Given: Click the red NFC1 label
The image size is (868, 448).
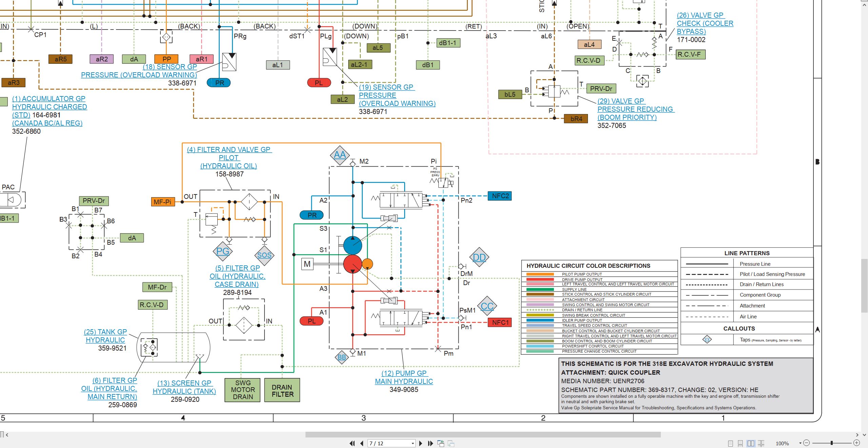Looking at the screenshot, I should click(500, 322).
